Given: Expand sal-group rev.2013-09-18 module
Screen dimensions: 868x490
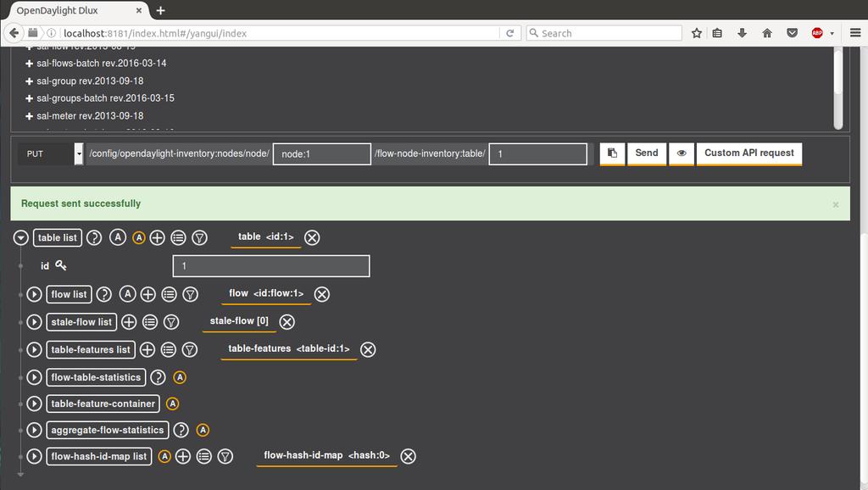Looking at the screenshot, I should pyautogui.click(x=30, y=81).
